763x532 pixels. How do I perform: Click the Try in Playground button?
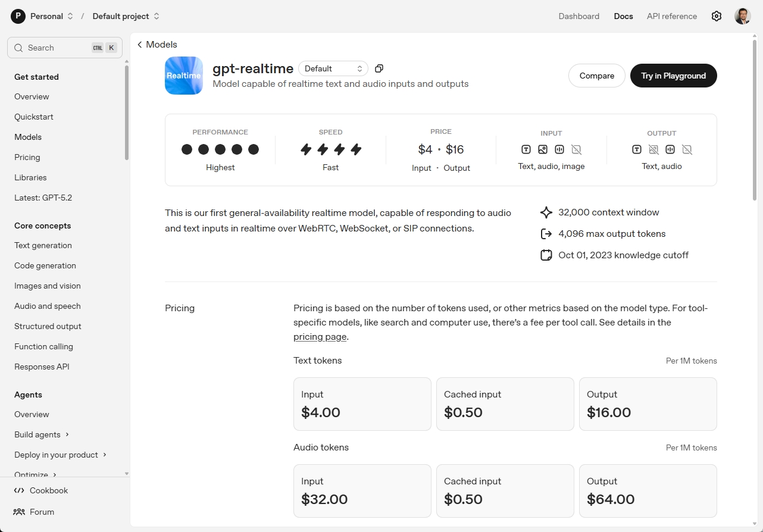[673, 76]
